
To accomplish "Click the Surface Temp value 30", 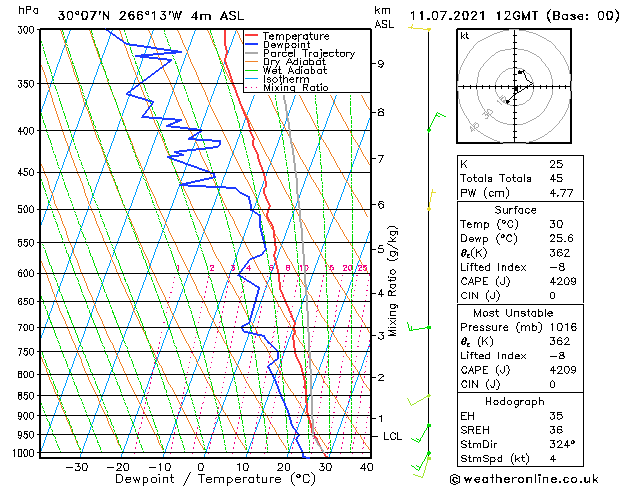I will [x=556, y=224].
